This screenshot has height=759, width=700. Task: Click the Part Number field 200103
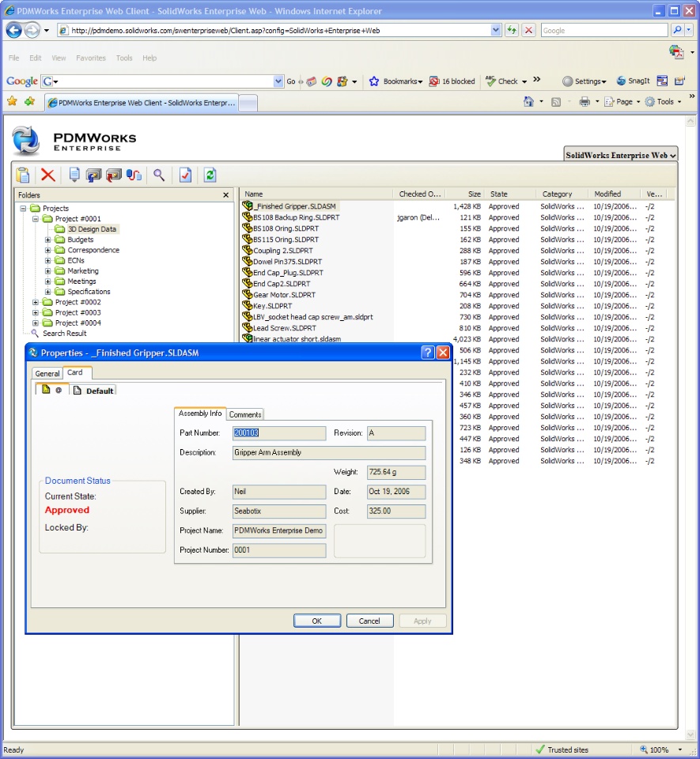click(279, 432)
